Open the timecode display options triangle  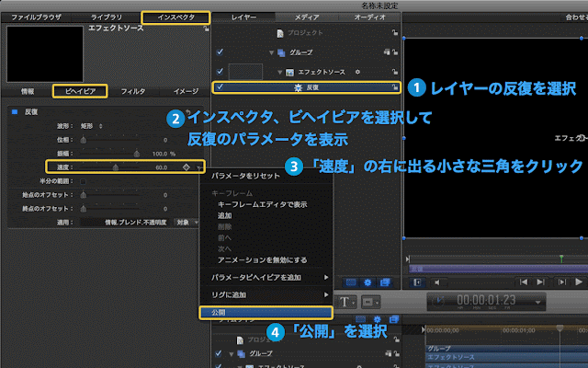[537, 303]
